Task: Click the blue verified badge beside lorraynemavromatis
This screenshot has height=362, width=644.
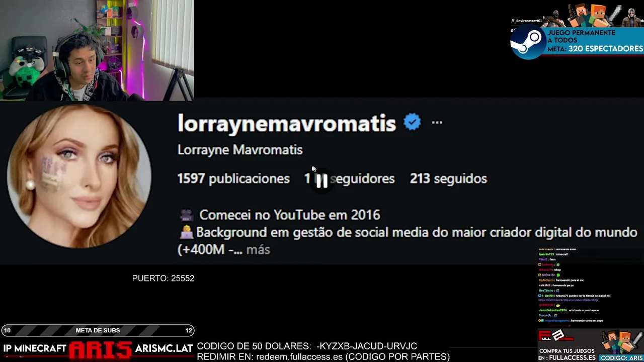Action: [x=412, y=122]
